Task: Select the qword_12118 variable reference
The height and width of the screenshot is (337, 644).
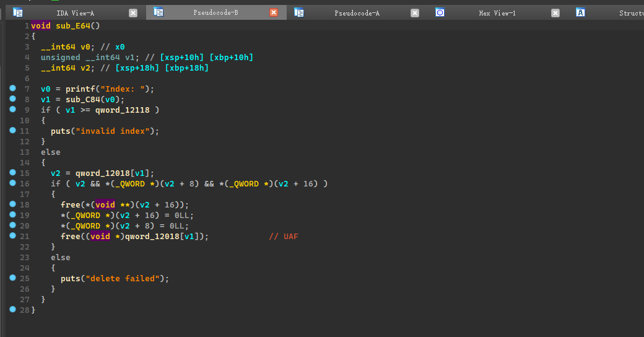Action: (x=124, y=110)
